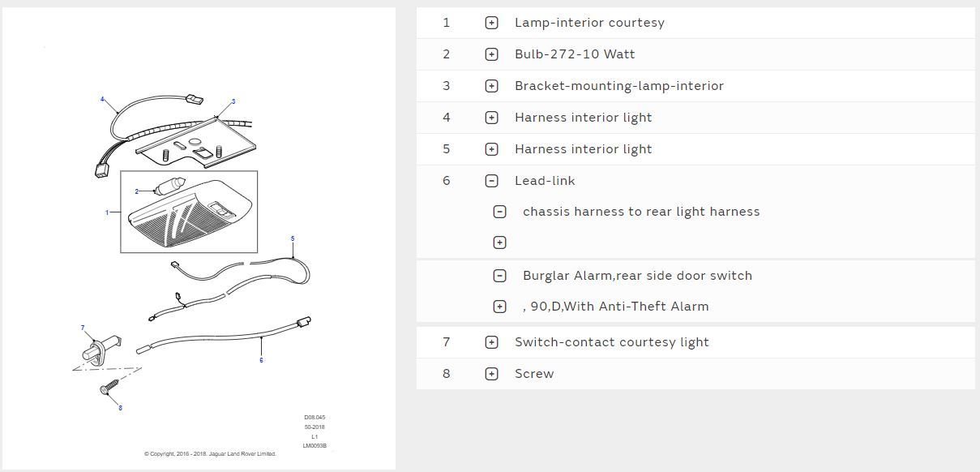Expand item 4 Harness interior light
Screen dimensions: 980x472
click(491, 118)
